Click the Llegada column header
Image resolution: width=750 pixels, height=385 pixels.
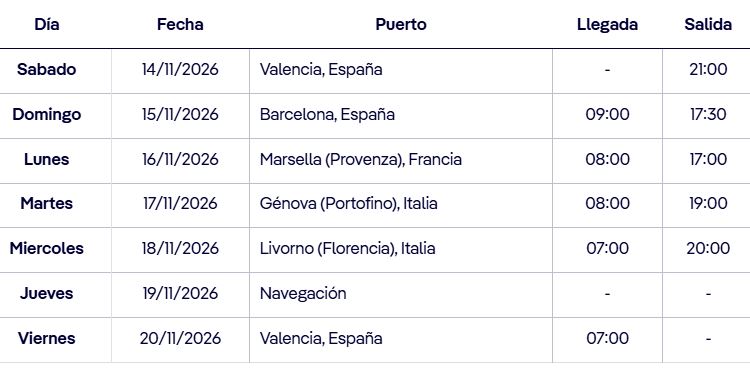(x=607, y=24)
